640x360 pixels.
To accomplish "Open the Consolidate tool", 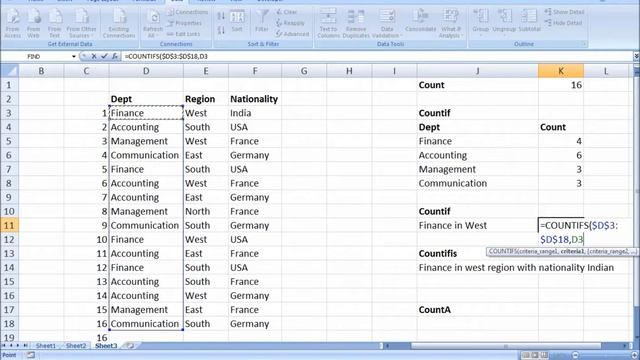I will click(420, 21).
